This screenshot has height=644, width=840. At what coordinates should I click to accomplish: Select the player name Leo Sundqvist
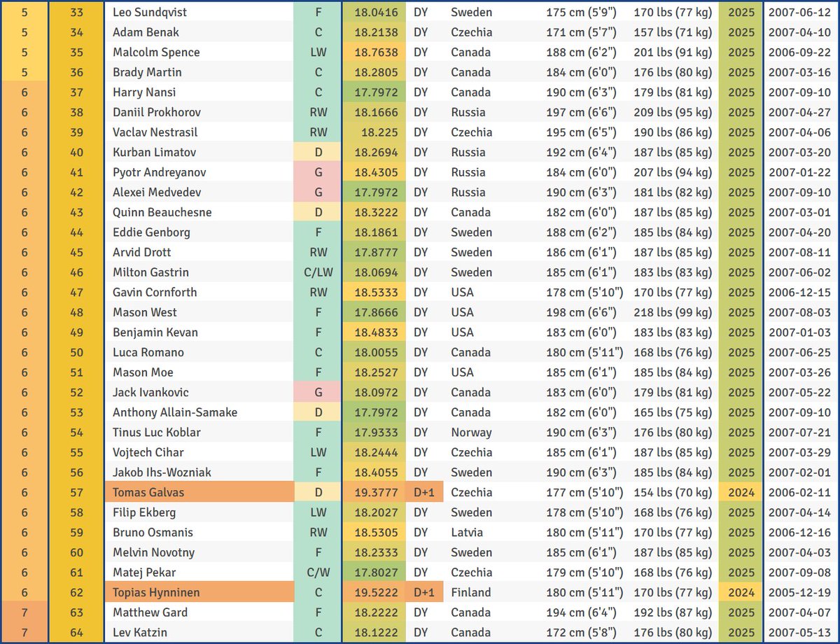coord(199,12)
